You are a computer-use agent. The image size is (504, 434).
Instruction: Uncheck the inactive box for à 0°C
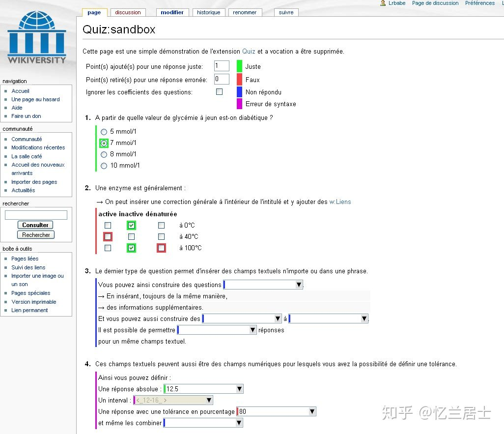[x=131, y=225]
